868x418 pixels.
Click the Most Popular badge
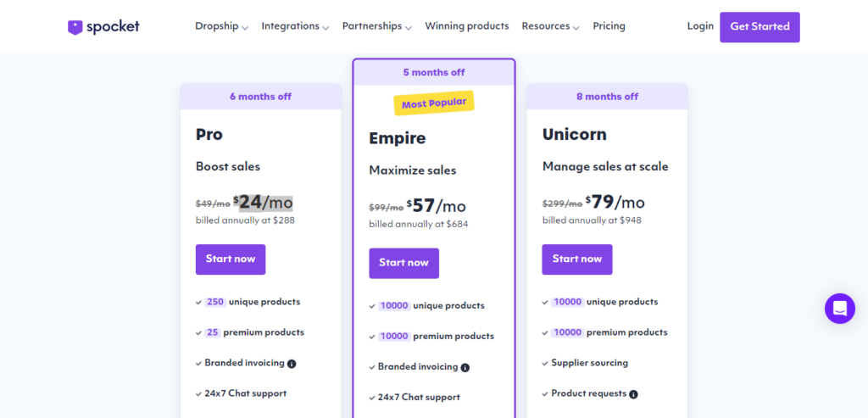click(433, 103)
